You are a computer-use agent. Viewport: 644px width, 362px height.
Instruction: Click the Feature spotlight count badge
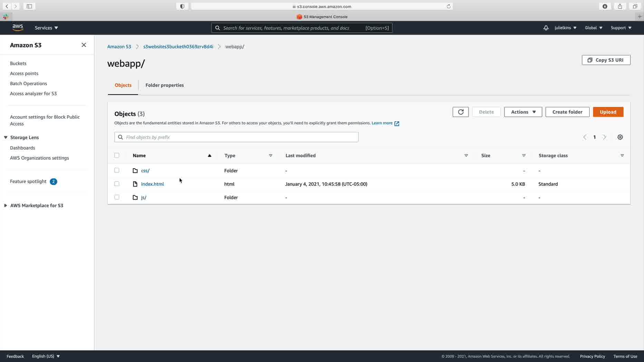[x=53, y=182]
